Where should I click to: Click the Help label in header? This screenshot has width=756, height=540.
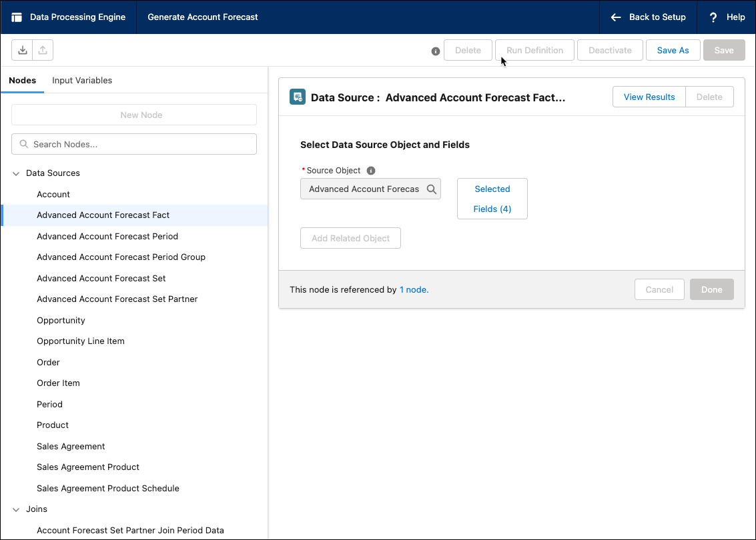[735, 17]
